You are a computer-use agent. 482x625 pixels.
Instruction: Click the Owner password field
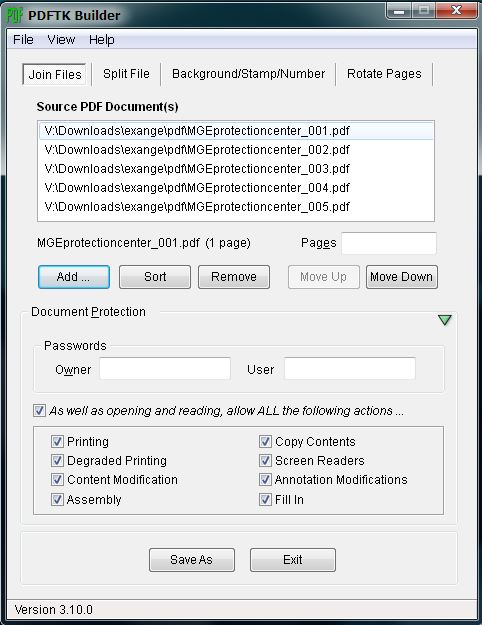(x=165, y=369)
